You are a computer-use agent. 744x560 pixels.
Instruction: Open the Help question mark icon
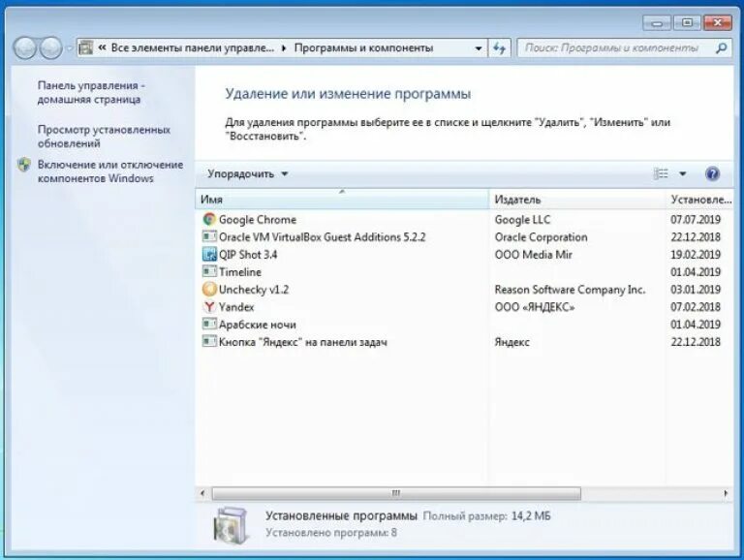click(x=712, y=173)
